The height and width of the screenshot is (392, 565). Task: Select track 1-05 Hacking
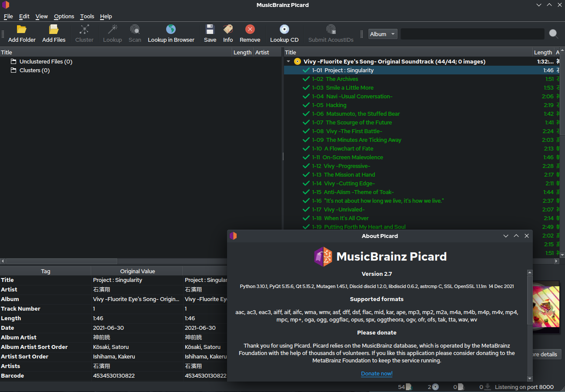pyautogui.click(x=336, y=105)
